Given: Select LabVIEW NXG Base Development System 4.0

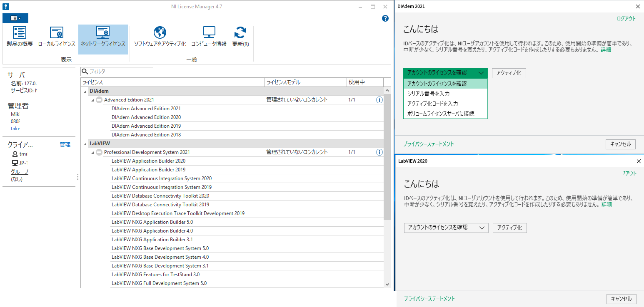Looking at the screenshot, I should pyautogui.click(x=247, y=257).
